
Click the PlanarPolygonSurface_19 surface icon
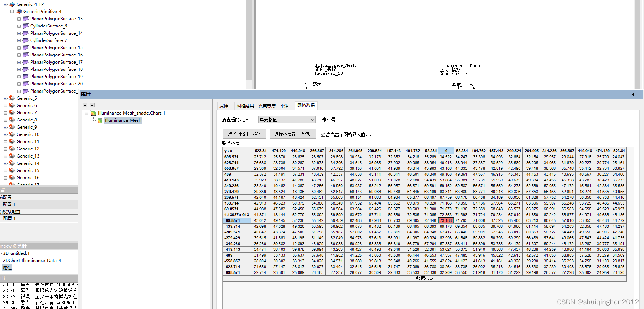coord(26,77)
